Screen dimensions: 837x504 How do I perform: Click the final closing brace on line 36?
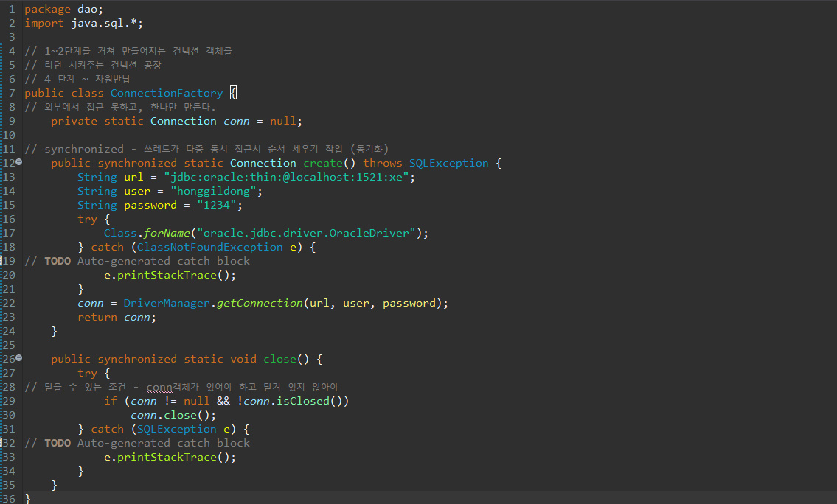tap(28, 499)
